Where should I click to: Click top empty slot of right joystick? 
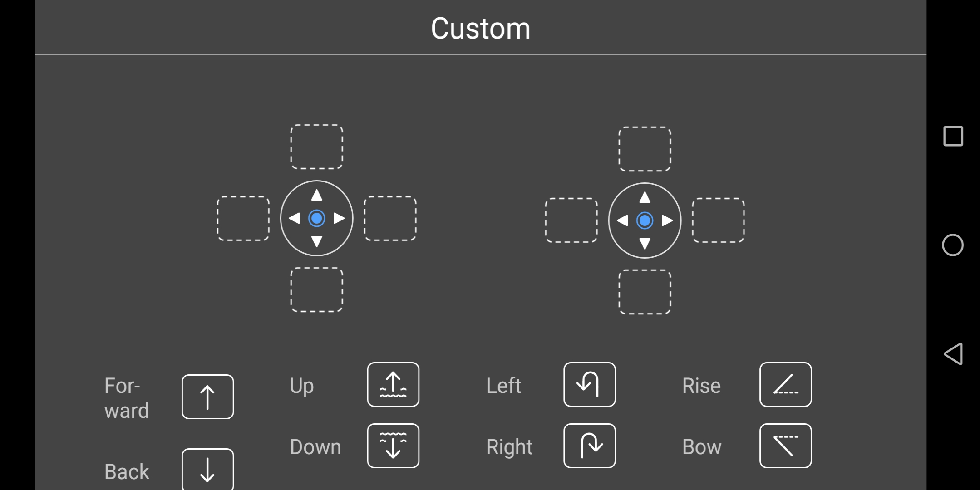point(645,149)
